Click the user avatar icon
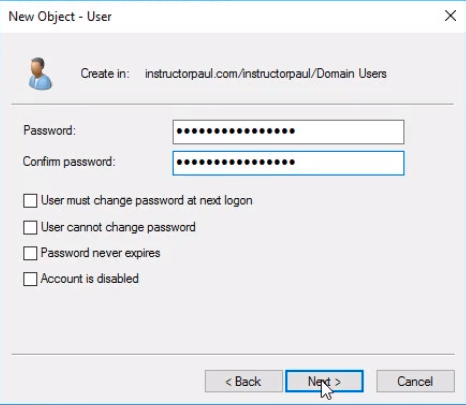The image size is (466, 405). [x=40, y=74]
